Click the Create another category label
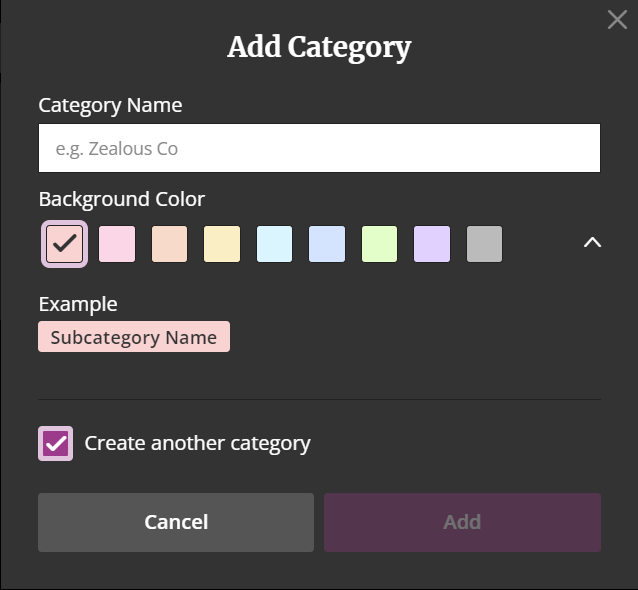638x590 pixels. 197,444
